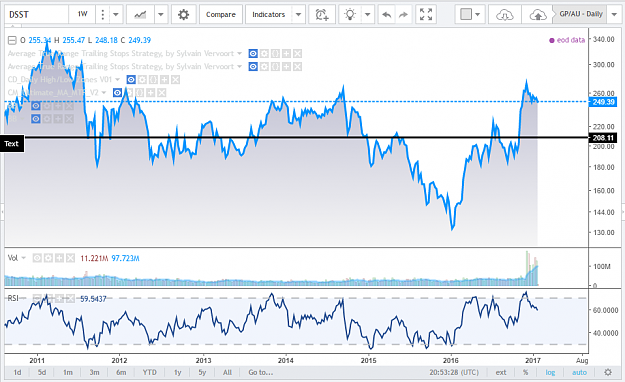Expand the Vol legend dropdown arrow
The height and width of the screenshot is (382, 625).
pyautogui.click(x=24, y=258)
